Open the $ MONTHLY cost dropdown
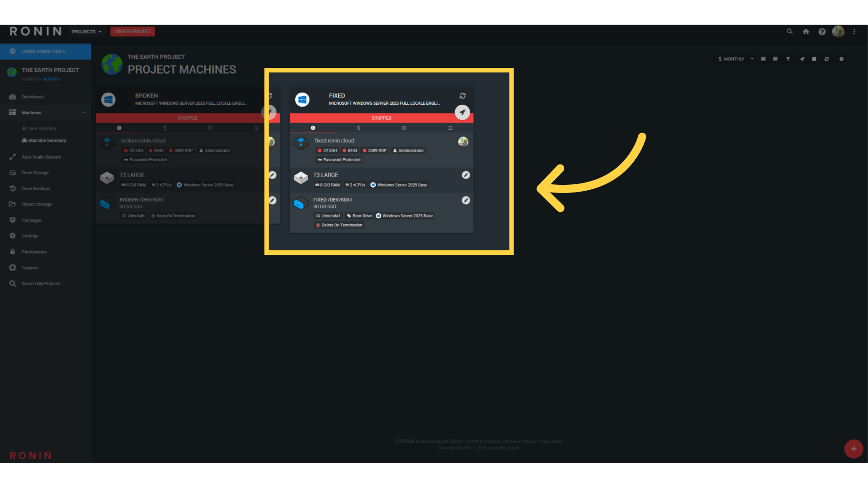This screenshot has height=488, width=868. point(736,59)
